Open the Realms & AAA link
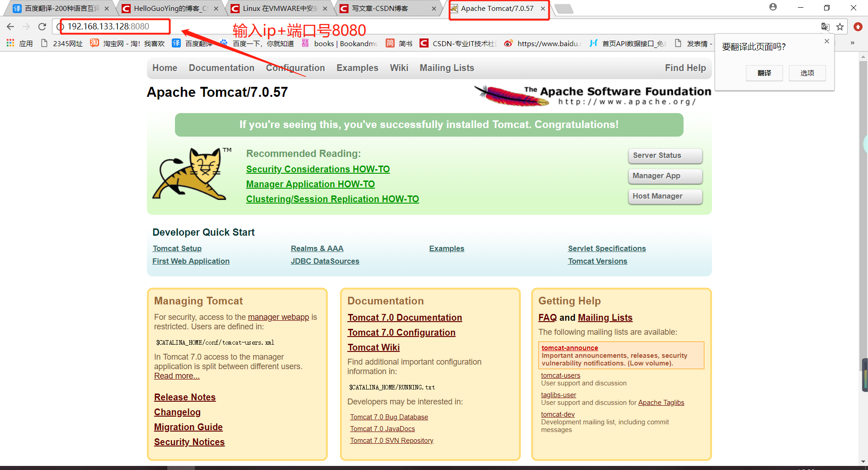The height and width of the screenshot is (470, 868). (x=317, y=248)
